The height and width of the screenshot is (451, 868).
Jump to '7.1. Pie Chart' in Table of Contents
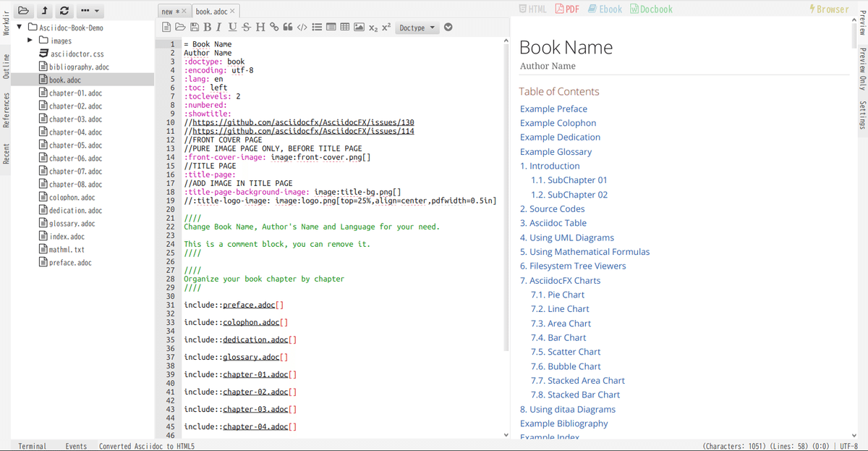pos(558,295)
